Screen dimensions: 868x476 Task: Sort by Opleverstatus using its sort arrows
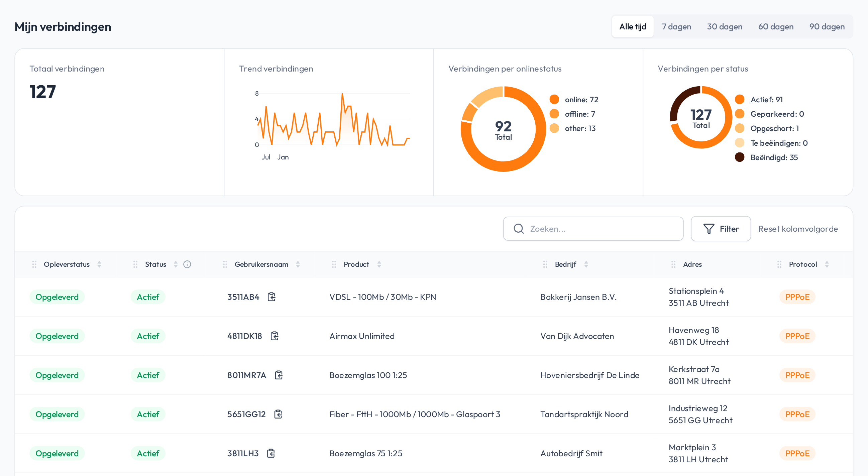coord(99,264)
